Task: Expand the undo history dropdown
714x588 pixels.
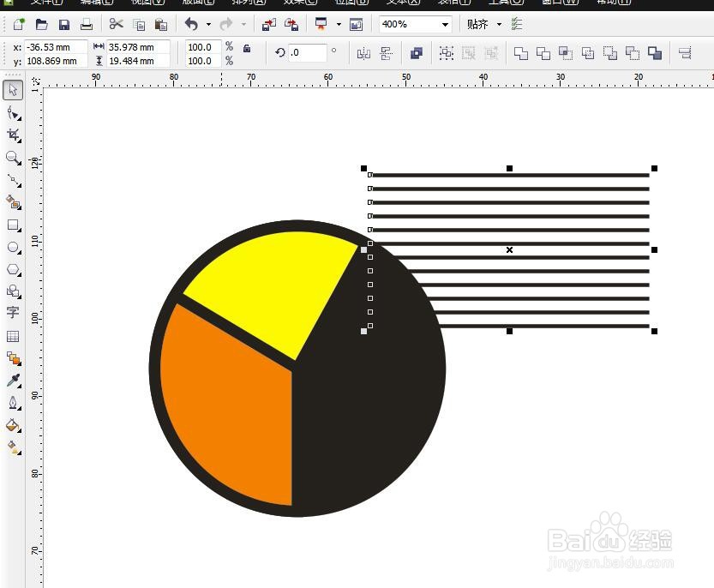Action: pos(208,24)
